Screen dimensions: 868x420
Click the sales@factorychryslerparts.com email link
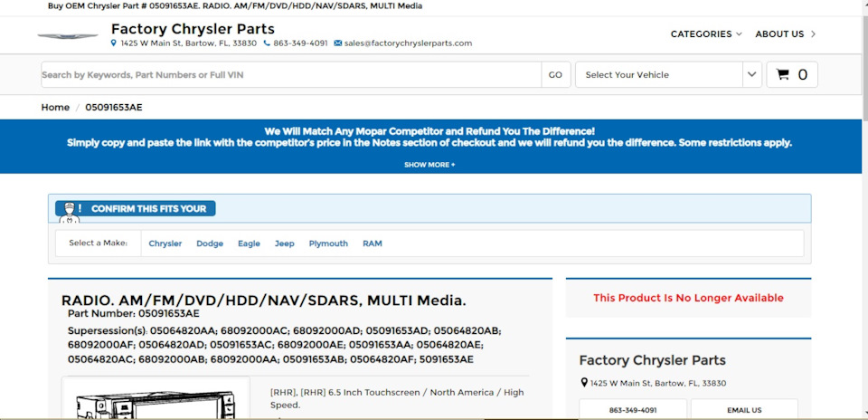408,43
